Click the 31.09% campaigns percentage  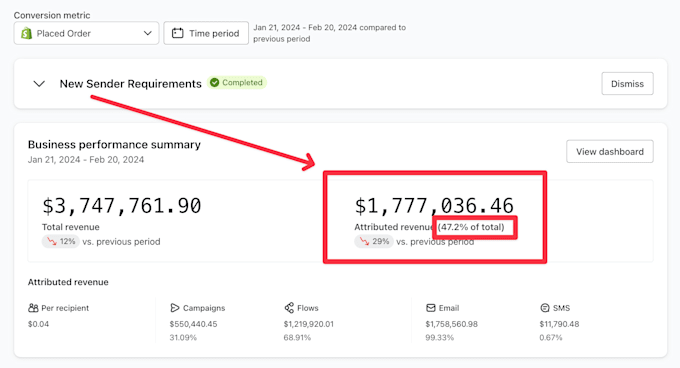tap(183, 338)
